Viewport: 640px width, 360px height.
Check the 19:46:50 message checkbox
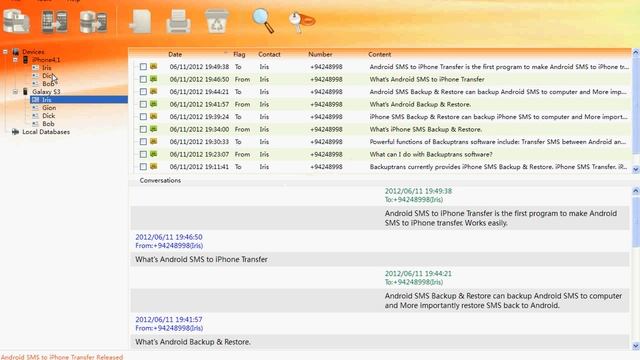(x=143, y=79)
